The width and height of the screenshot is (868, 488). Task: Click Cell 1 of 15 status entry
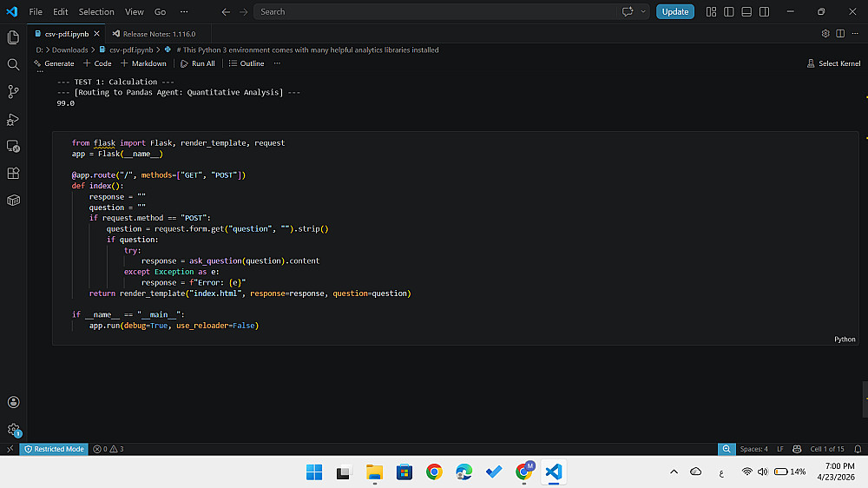pos(827,449)
